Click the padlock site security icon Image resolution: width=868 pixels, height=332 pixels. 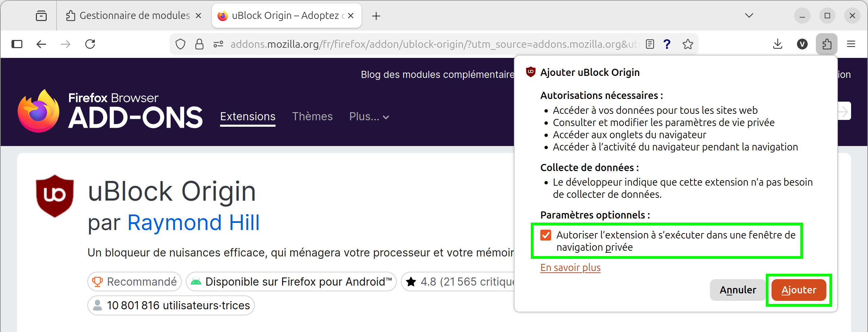click(x=199, y=44)
